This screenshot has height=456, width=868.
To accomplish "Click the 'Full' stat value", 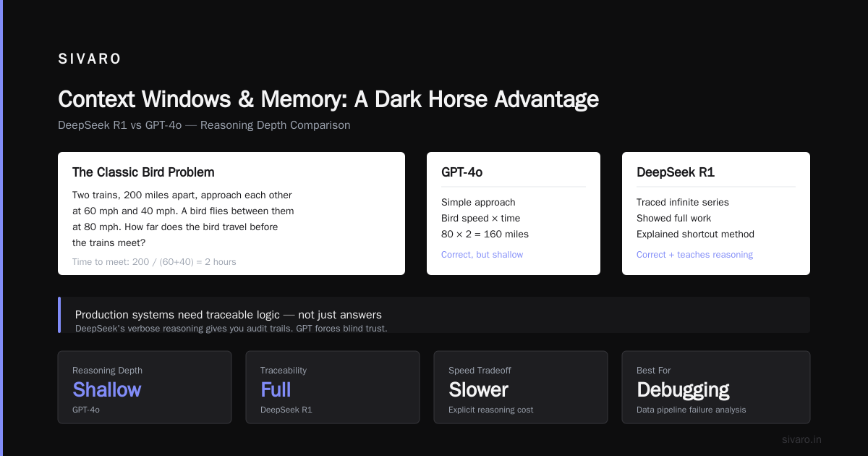I will click(x=276, y=389).
